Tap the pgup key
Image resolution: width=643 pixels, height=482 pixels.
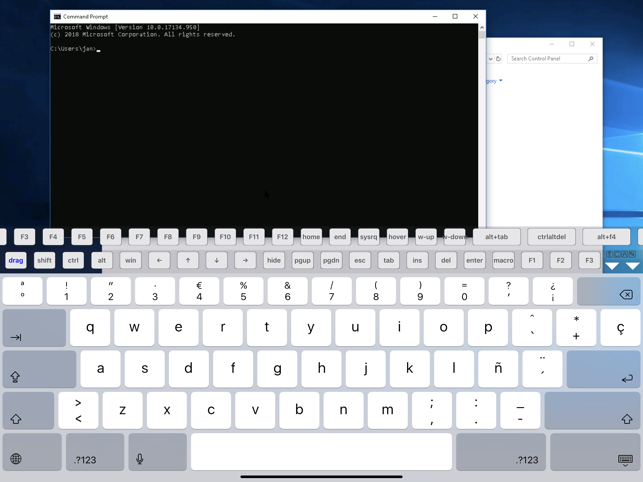click(x=302, y=260)
